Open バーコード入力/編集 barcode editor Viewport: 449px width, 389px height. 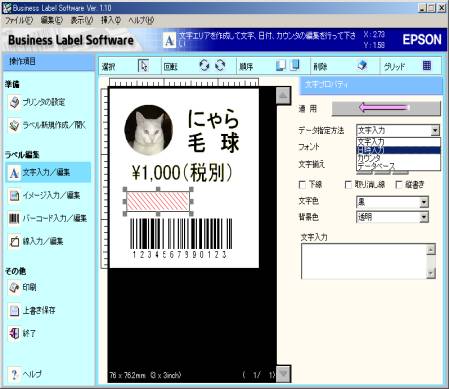pos(48,219)
